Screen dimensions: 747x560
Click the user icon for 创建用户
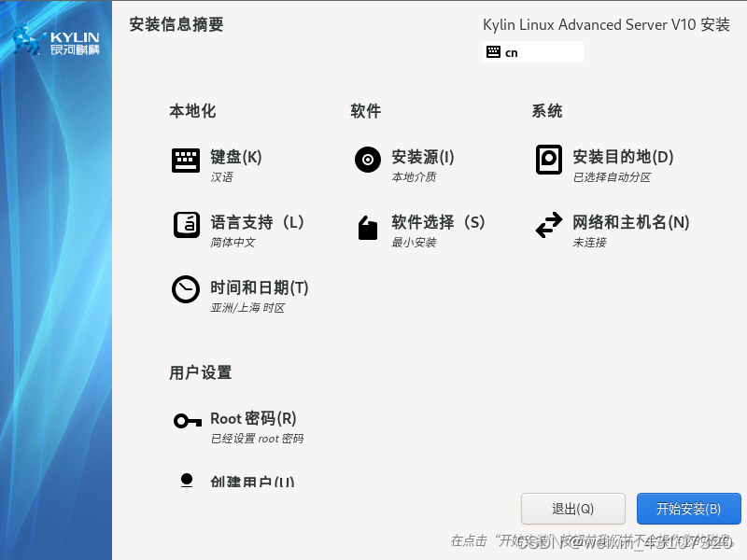[x=187, y=480]
